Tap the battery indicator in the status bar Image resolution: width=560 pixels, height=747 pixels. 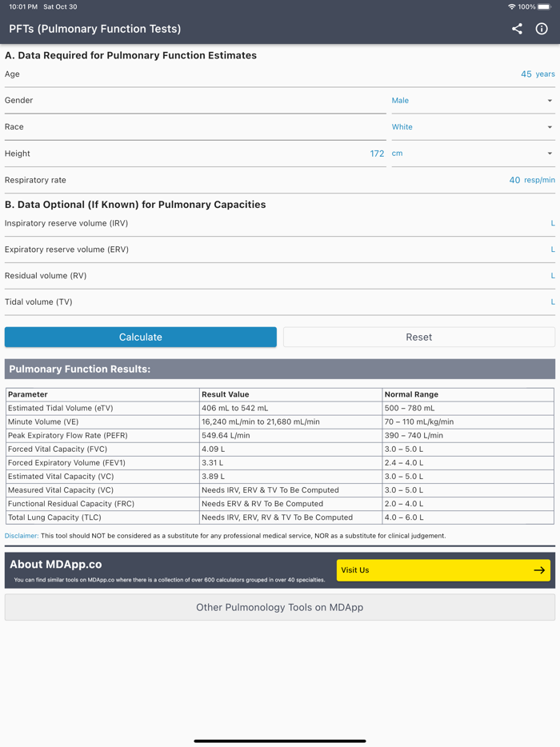point(545,6)
